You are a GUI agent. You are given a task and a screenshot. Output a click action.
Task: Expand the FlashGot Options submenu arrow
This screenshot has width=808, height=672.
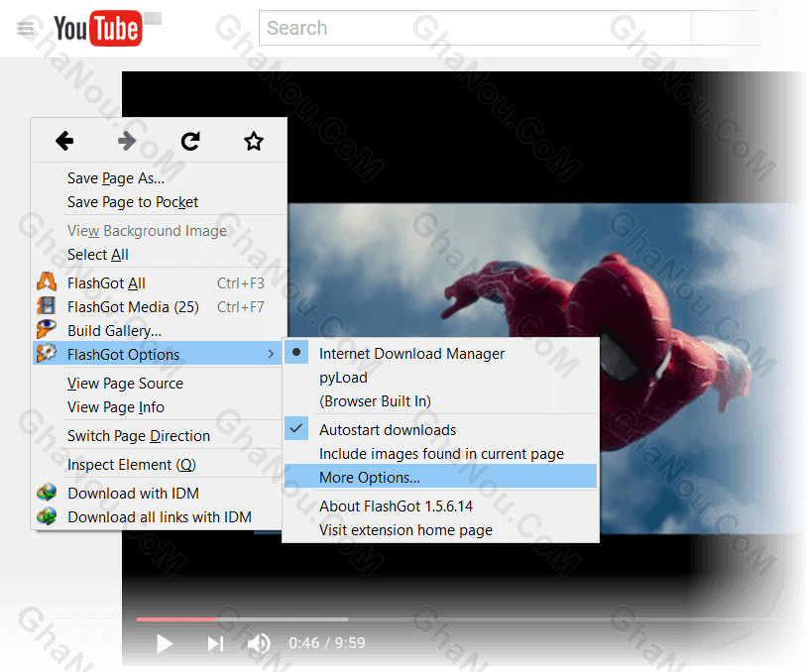click(271, 354)
